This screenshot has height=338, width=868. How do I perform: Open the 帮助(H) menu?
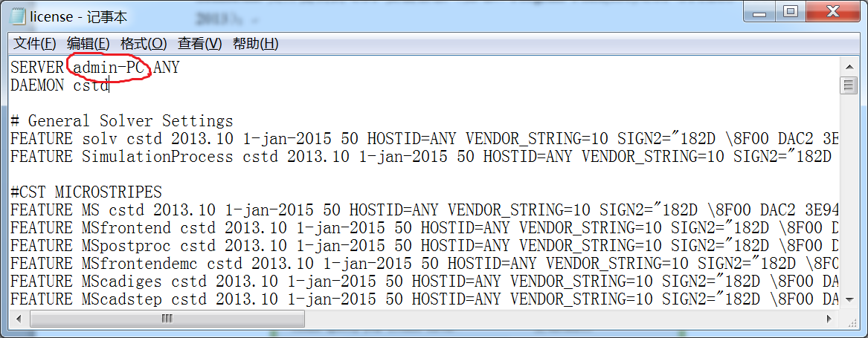(x=255, y=43)
